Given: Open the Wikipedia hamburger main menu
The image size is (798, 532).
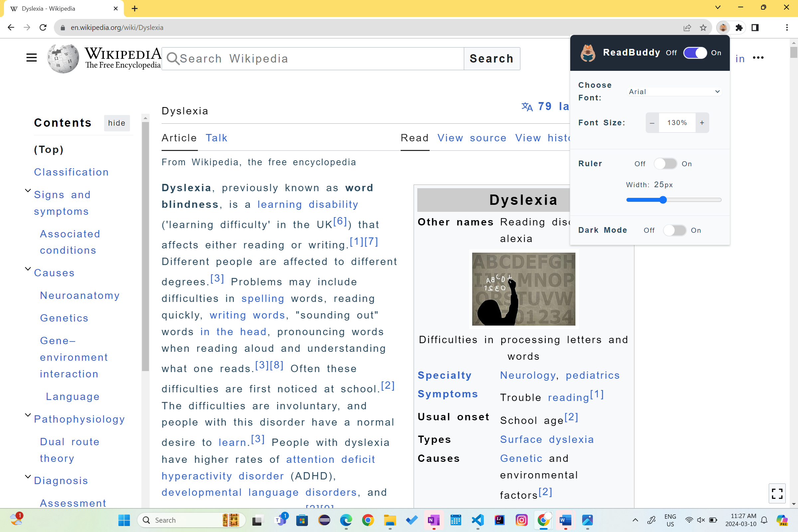Looking at the screenshot, I should coord(31,58).
